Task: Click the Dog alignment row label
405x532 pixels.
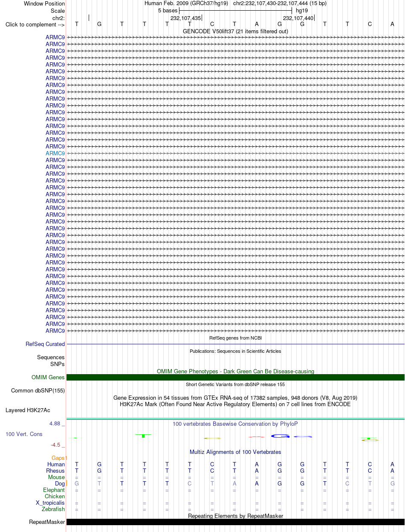Action: coord(60,483)
